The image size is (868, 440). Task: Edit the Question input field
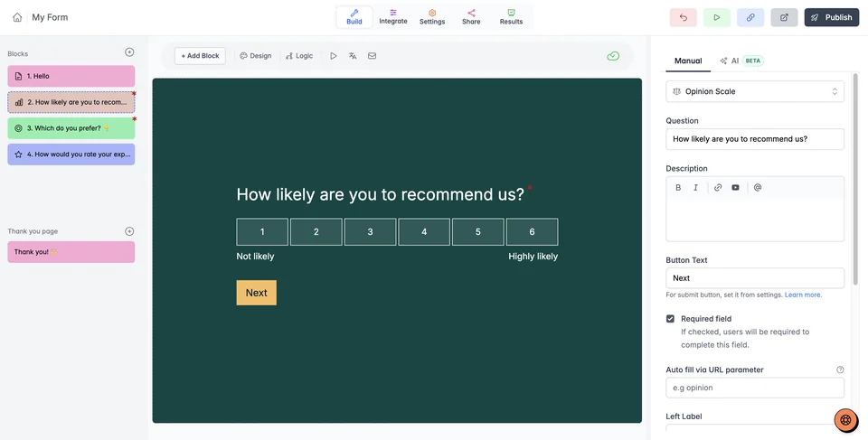coord(755,139)
